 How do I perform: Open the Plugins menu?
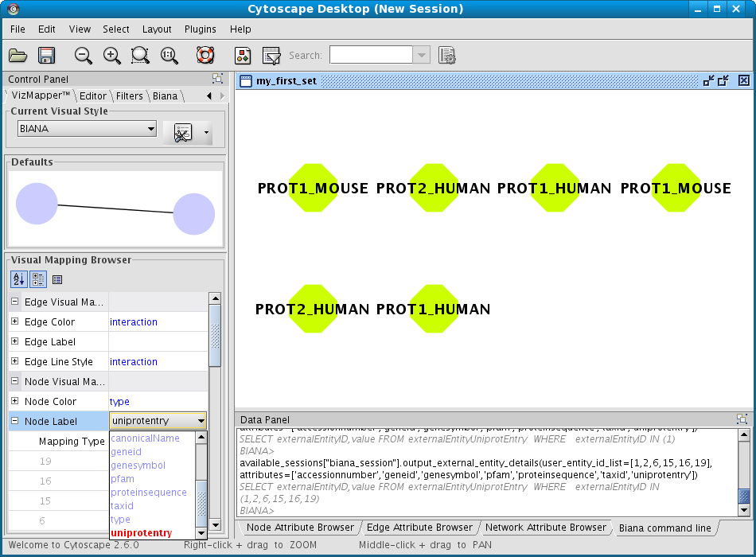[200, 29]
